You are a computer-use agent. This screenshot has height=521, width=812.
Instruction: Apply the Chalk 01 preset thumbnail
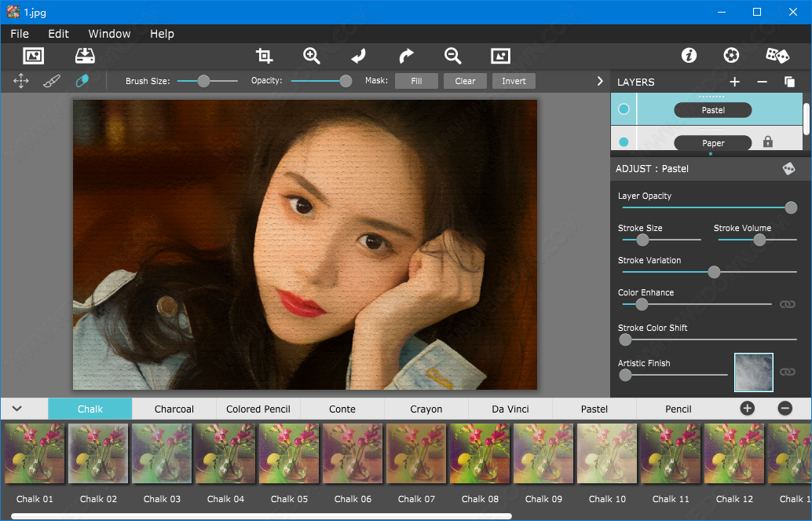point(35,453)
